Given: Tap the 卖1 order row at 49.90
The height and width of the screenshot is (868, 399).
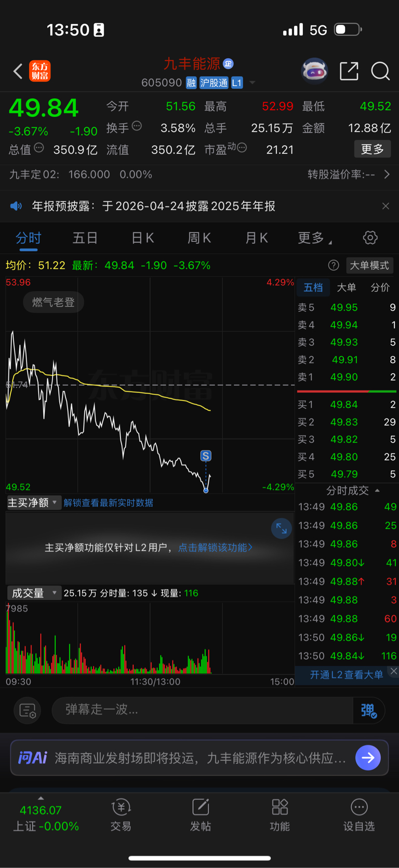Looking at the screenshot, I should 347,377.
